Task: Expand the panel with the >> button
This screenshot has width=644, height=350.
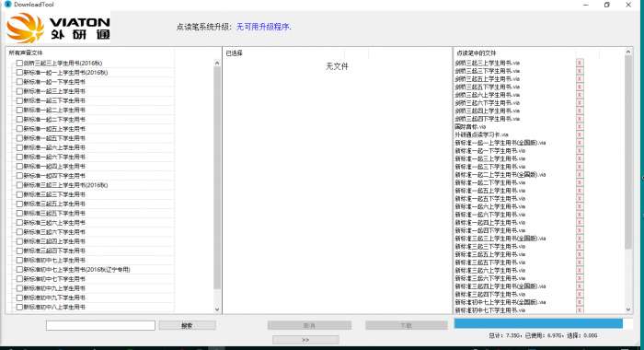Action: (305, 340)
